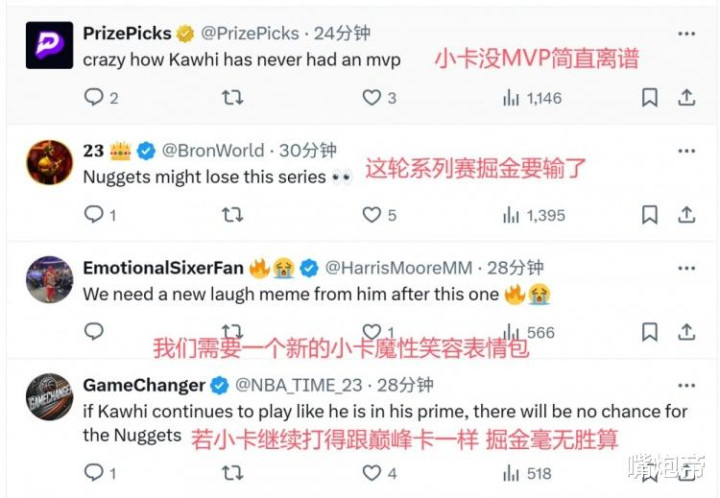Bookmark the BronWorld tweet

point(649,214)
